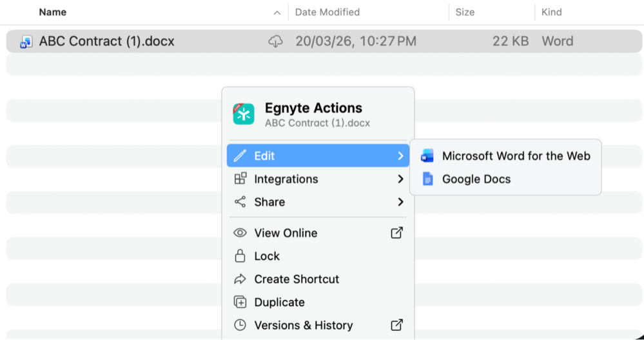This screenshot has height=340, width=644.
Task: Click the date 20/03/26, 10:27 PM
Action: pyautogui.click(x=356, y=41)
